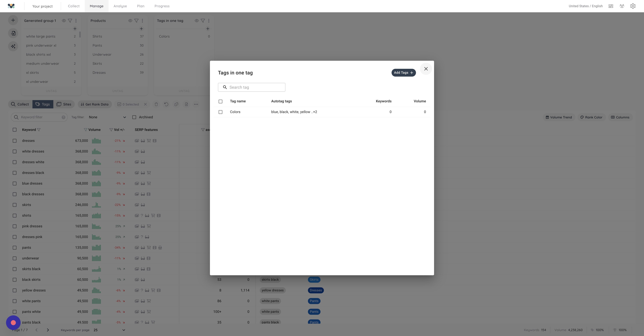Select the underwear keyword checkbox
644x336 pixels.
[14, 258]
